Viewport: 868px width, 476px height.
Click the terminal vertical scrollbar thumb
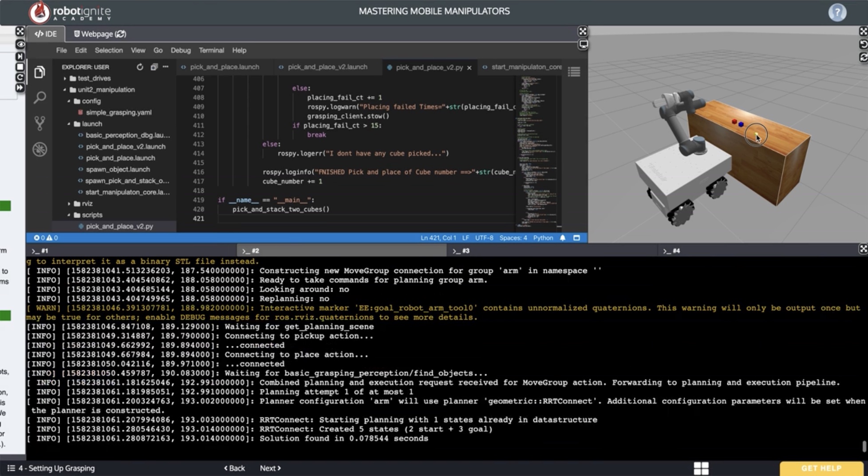(864, 446)
